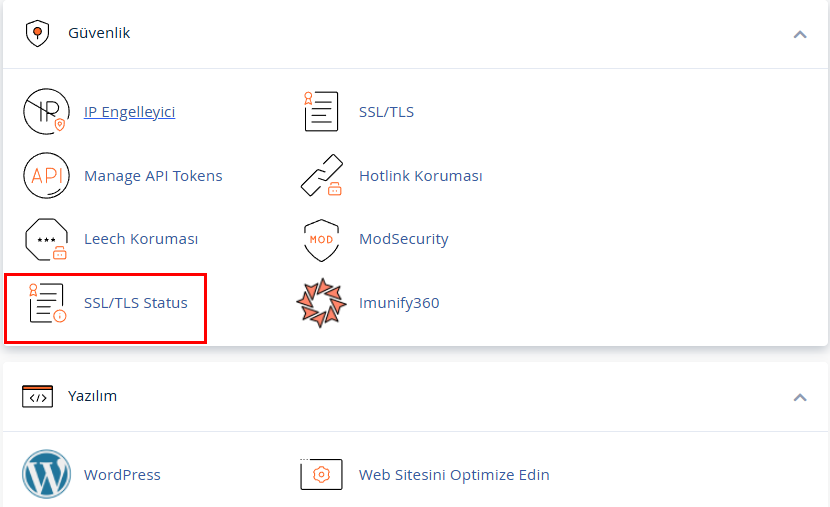Click the Web Sitesini Optimize Edin icon

(321, 475)
